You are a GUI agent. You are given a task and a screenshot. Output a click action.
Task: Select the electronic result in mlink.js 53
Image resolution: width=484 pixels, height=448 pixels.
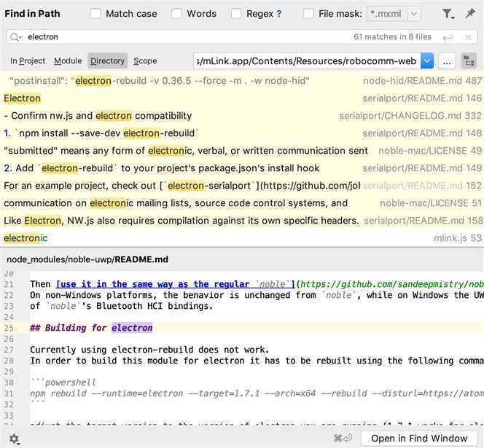pyautogui.click(x=242, y=238)
